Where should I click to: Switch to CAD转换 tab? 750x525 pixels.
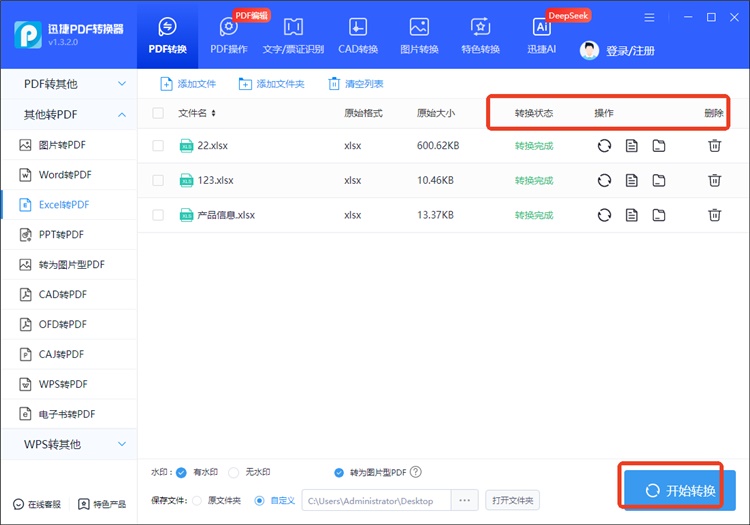358,36
